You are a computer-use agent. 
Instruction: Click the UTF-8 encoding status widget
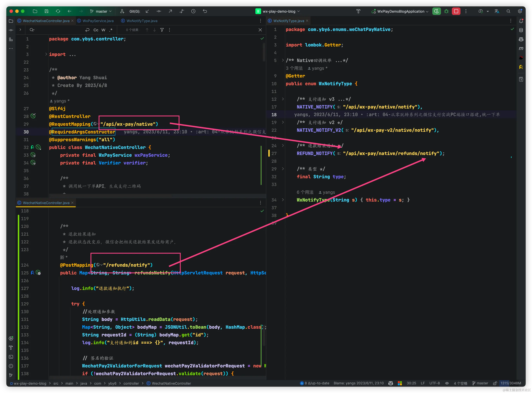click(x=434, y=383)
